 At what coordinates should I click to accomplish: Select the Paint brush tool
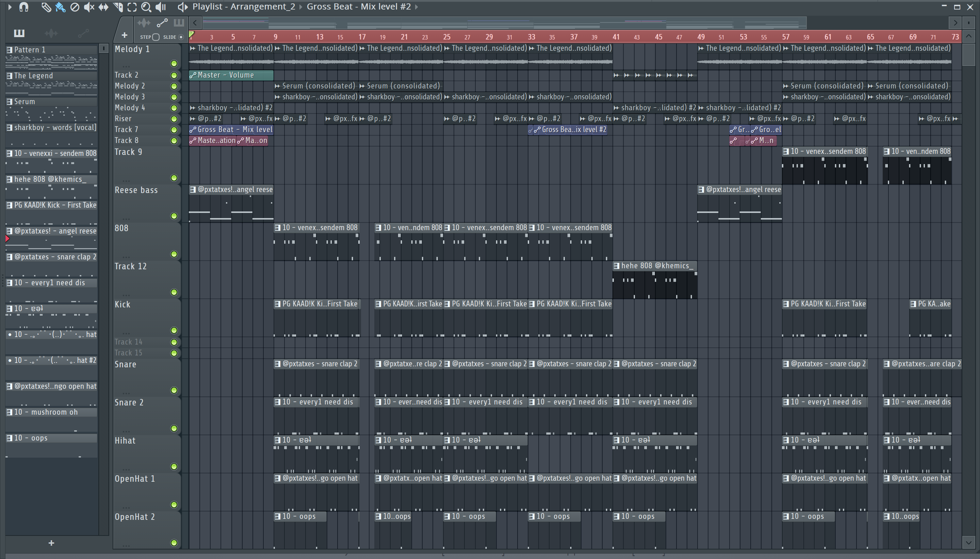60,7
